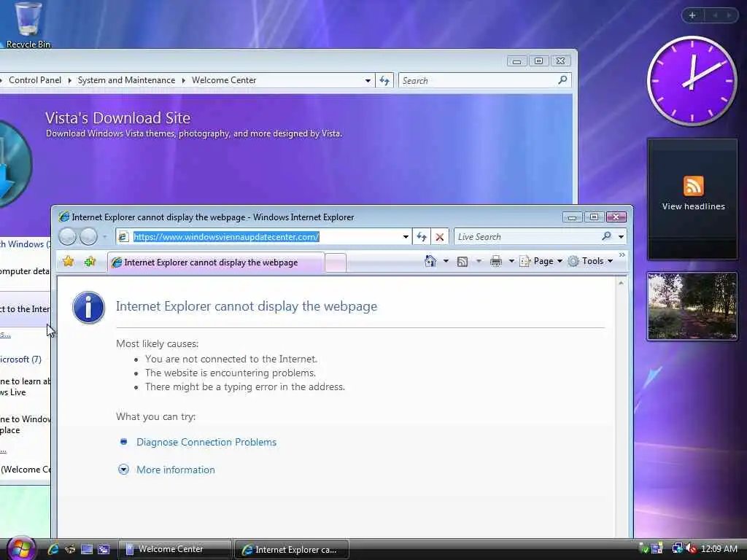The width and height of the screenshot is (747, 560).
Task: Open the Print button dropdown arrow
Action: pyautogui.click(x=511, y=261)
